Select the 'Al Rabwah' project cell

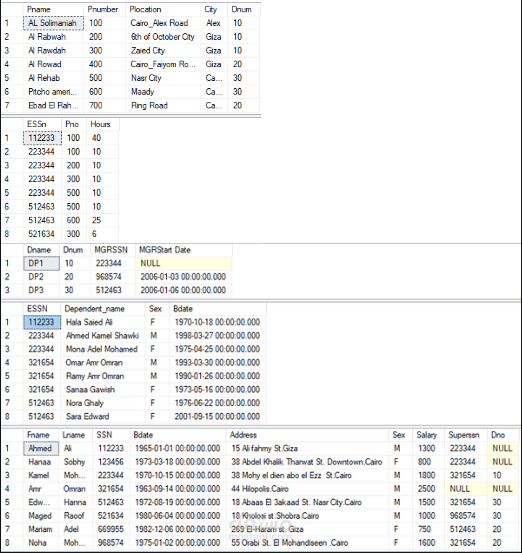click(54, 37)
